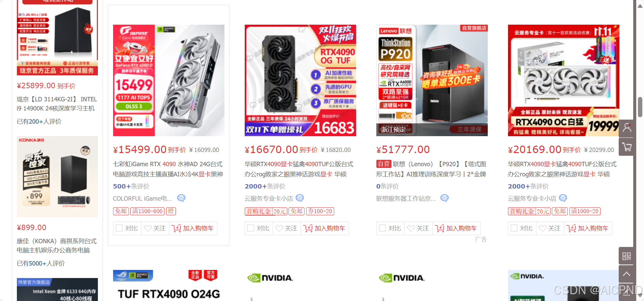Screen dimensions: 644x301
Task: Add the Lenovo P920 to cart
Action: click(x=456, y=228)
